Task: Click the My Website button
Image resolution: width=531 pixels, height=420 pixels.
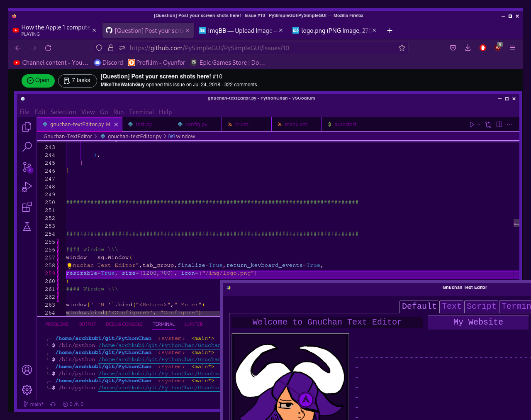Action: point(478,322)
